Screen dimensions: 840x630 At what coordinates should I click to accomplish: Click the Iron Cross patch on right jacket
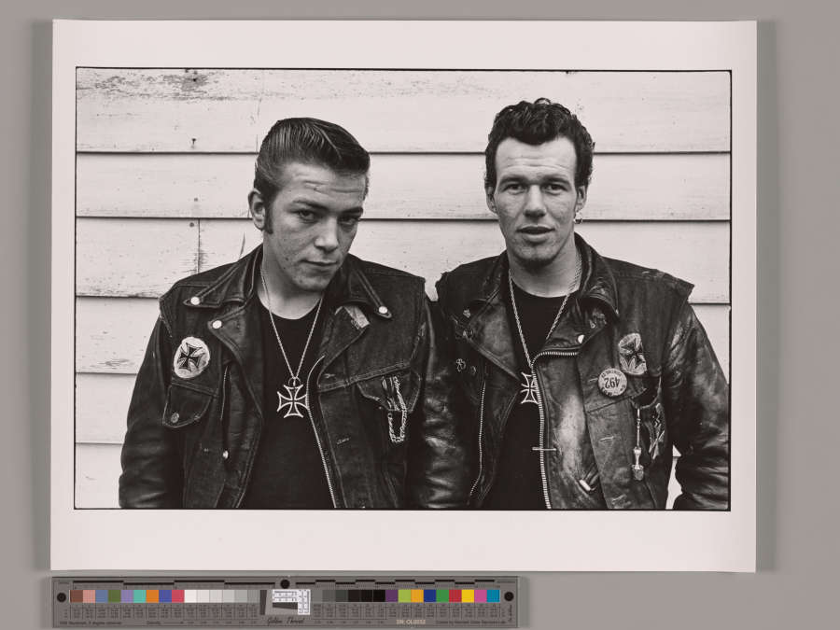(633, 353)
